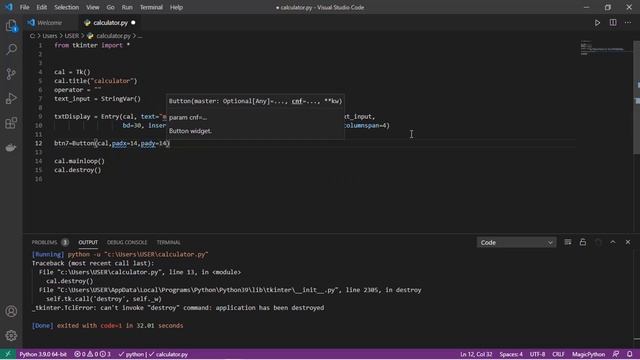
Task: Open Source Control view icon
Action: [11, 74]
